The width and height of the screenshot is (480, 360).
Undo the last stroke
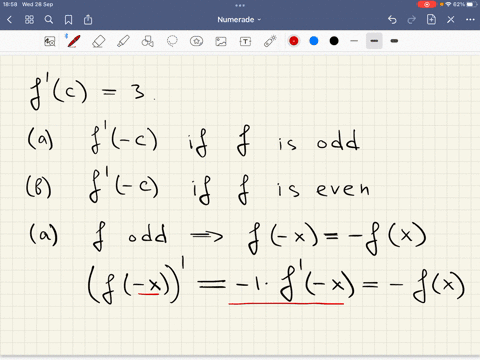pos(392,20)
